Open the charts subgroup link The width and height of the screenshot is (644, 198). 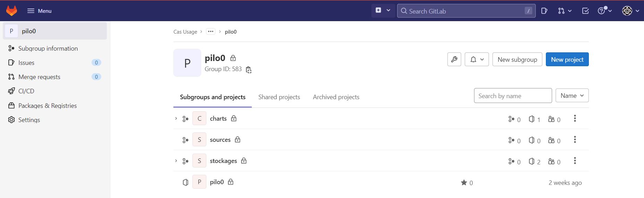pos(218,119)
